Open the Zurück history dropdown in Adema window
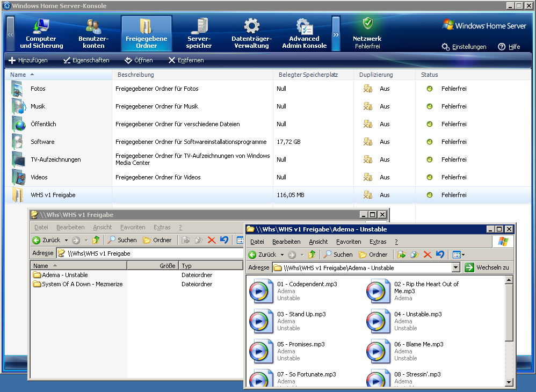Image resolution: width=536 pixels, height=392 pixels. pos(282,255)
